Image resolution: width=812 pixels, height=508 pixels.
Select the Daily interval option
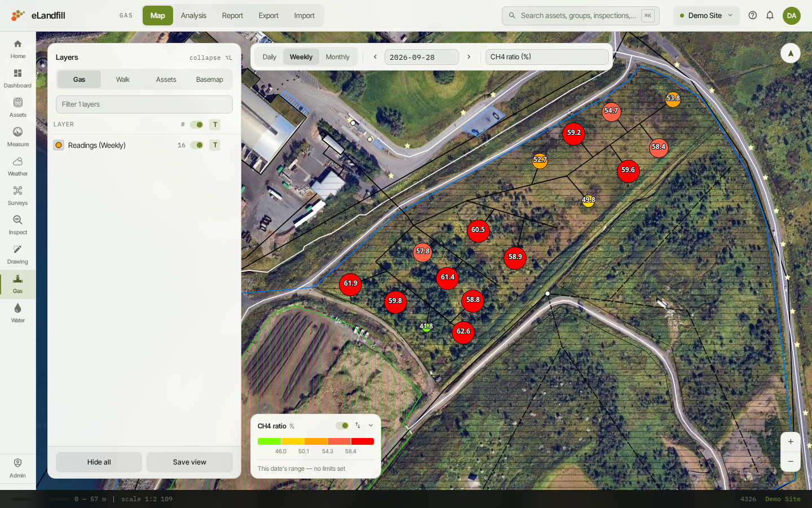(x=270, y=57)
